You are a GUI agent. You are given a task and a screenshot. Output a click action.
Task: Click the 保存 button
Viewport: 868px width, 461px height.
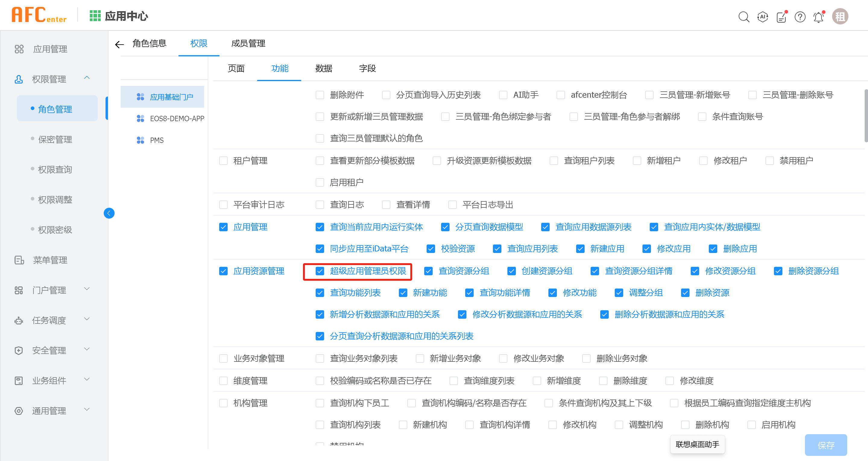[826, 445]
